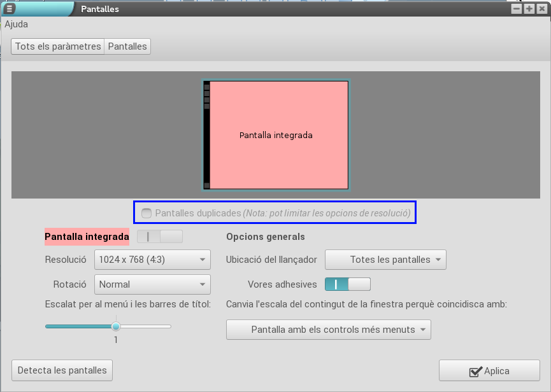Open the window menu icon in title bar
The image size is (551, 392).
pos(10,9)
